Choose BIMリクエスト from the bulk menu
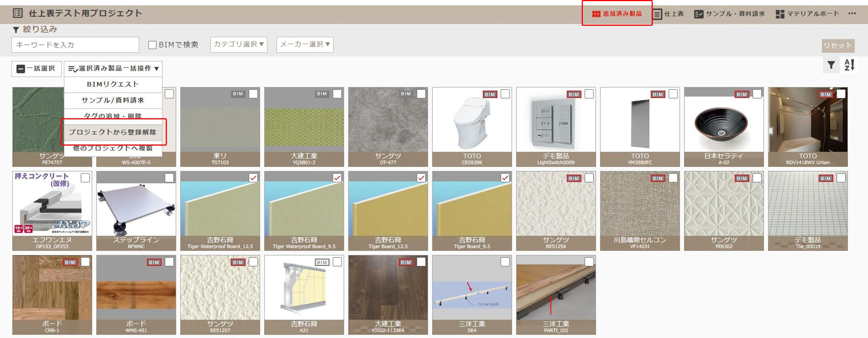Image resolution: width=868 pixels, height=338 pixels. coord(113,84)
